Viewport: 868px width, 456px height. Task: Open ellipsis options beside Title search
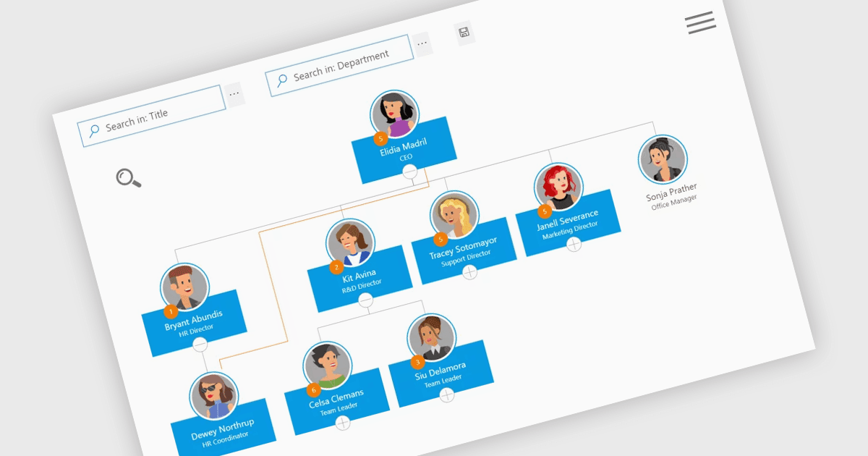pyautogui.click(x=234, y=94)
